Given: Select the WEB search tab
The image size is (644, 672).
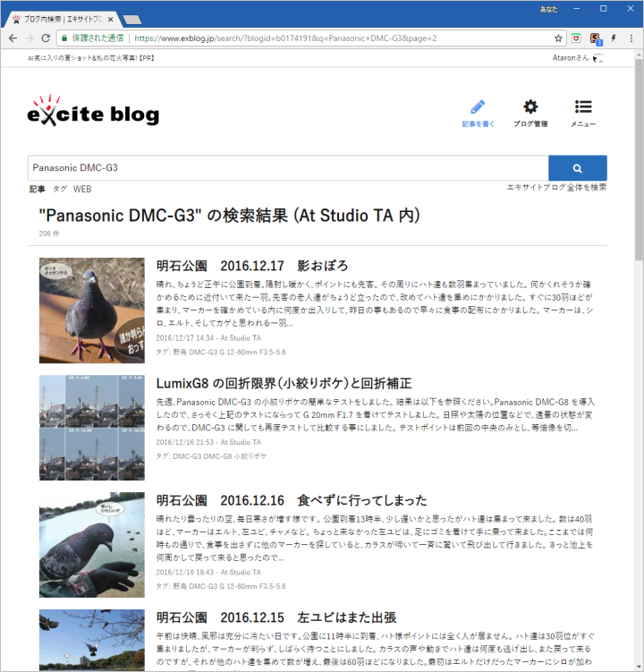Looking at the screenshot, I should click(x=82, y=189).
